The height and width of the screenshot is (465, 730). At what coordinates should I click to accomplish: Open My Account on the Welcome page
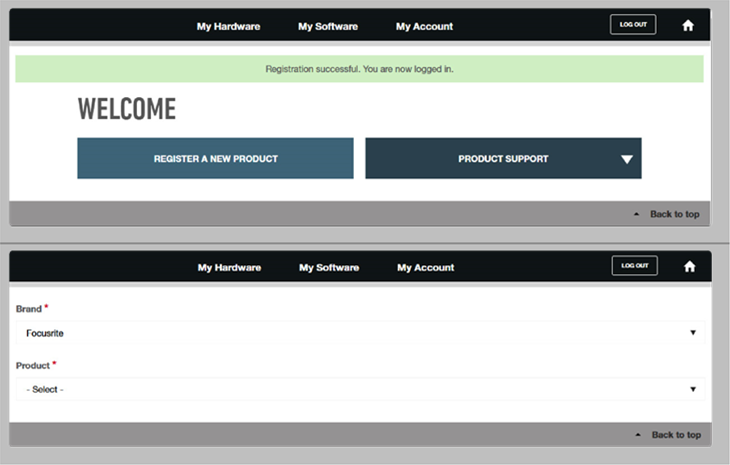coord(424,26)
